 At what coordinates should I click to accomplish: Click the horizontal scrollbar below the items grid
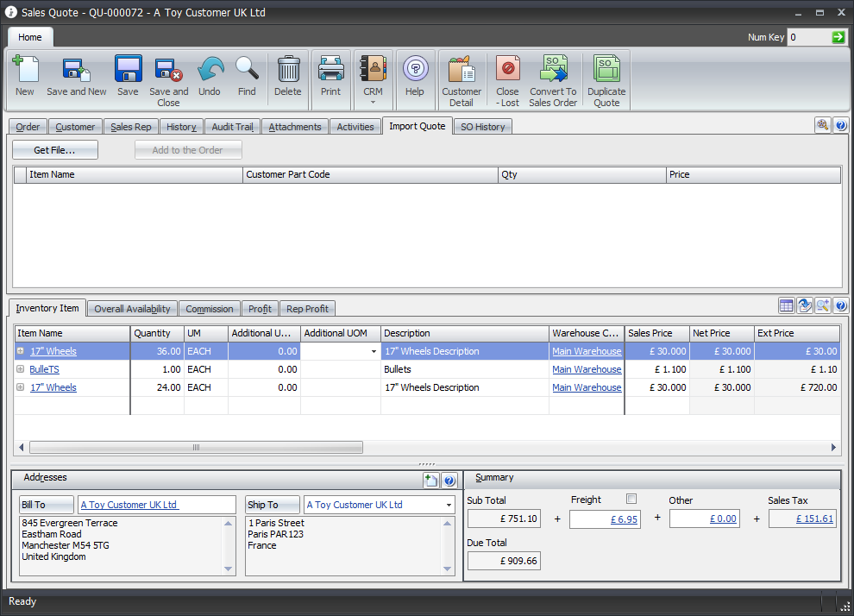(196, 447)
